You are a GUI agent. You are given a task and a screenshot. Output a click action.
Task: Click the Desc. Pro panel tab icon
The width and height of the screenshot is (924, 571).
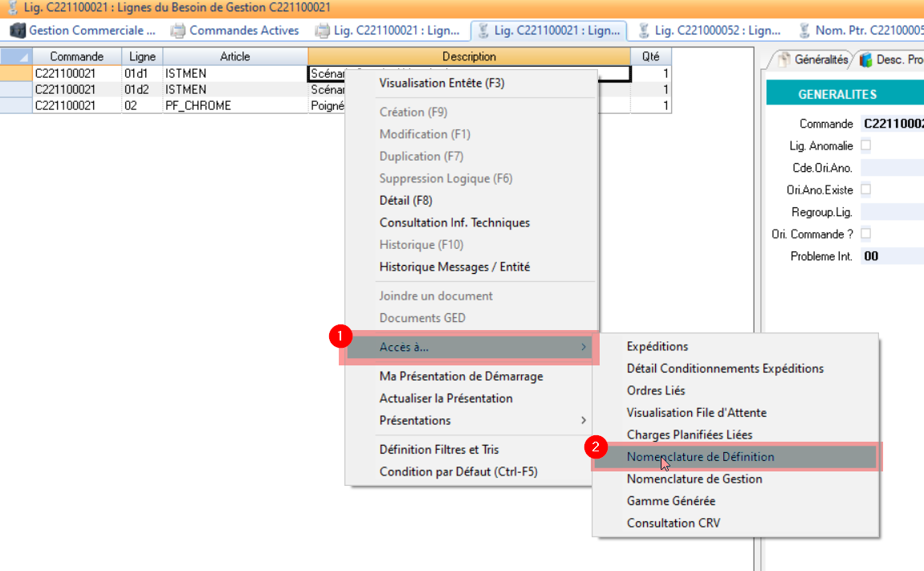pos(865,59)
